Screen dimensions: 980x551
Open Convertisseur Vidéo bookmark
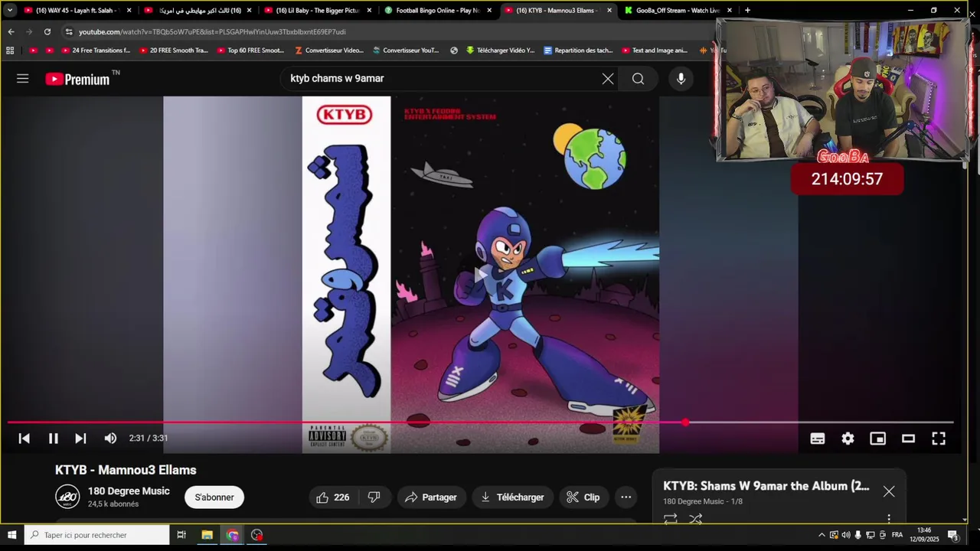tap(329, 51)
